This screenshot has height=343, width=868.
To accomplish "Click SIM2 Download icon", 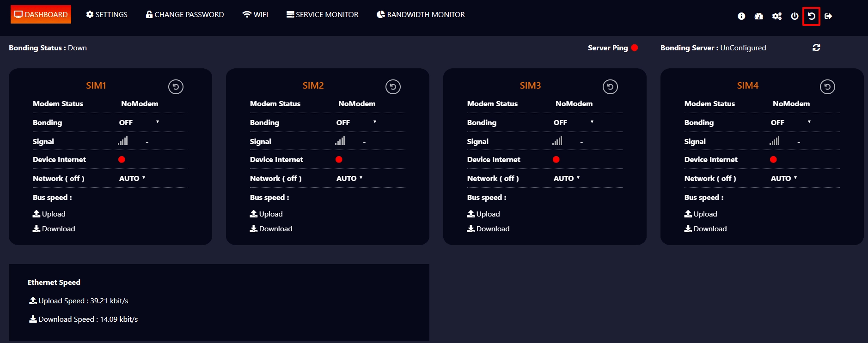I will [x=253, y=229].
